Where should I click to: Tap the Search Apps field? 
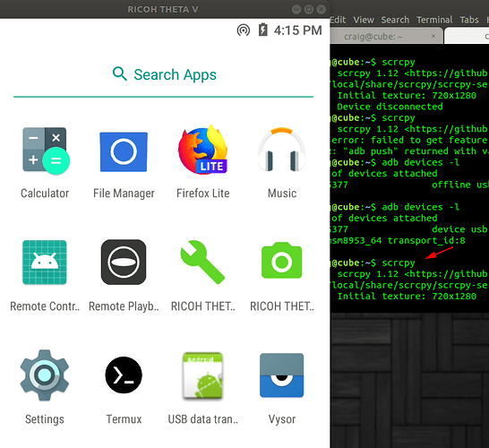click(x=163, y=75)
